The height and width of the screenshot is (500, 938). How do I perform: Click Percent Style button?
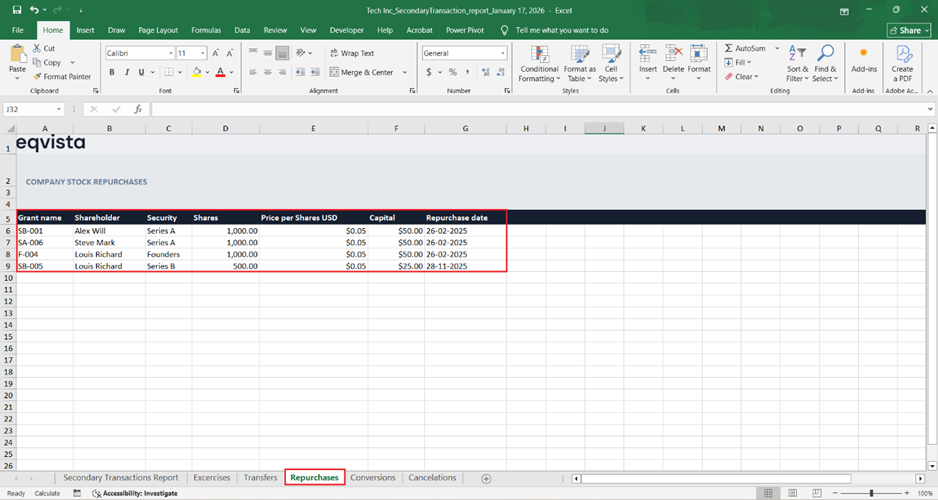tap(453, 72)
